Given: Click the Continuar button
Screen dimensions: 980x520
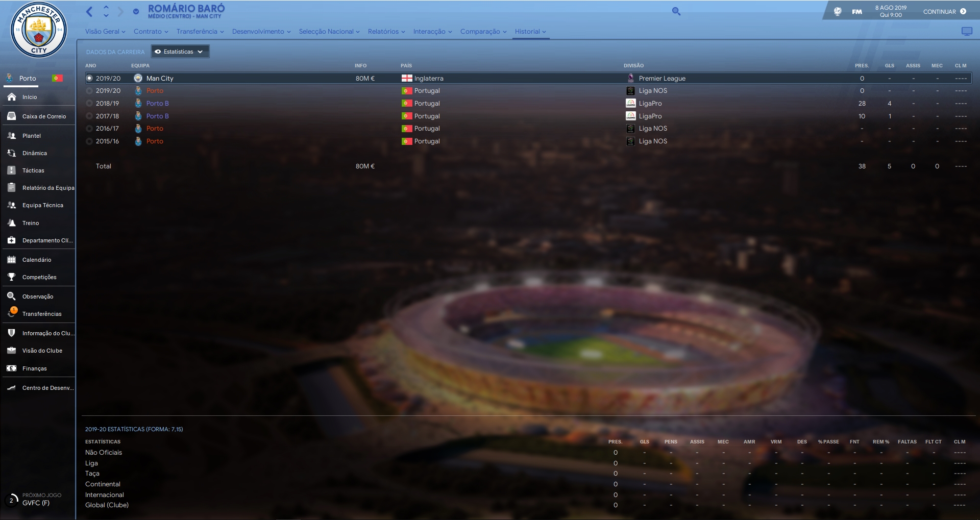Looking at the screenshot, I should (x=944, y=12).
